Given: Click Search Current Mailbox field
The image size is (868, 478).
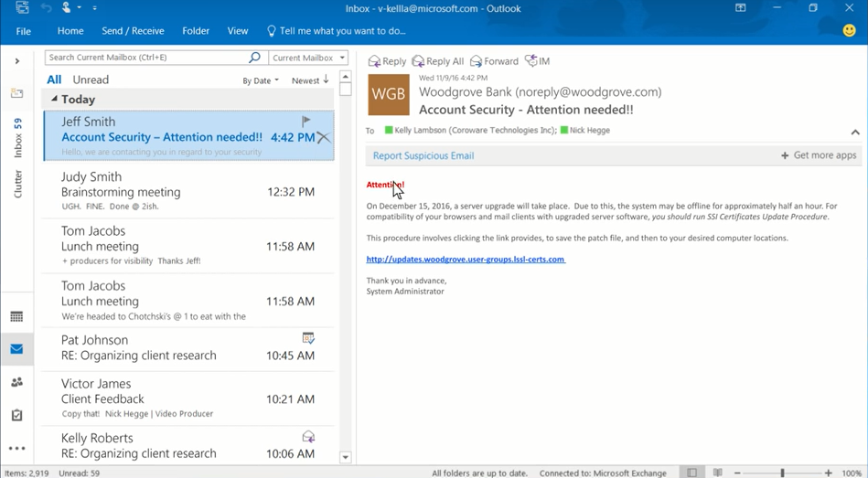Looking at the screenshot, I should click(146, 58).
